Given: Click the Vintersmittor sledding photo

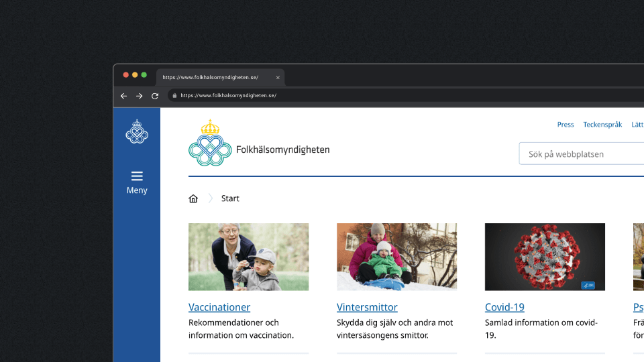Looking at the screenshot, I should [x=396, y=257].
